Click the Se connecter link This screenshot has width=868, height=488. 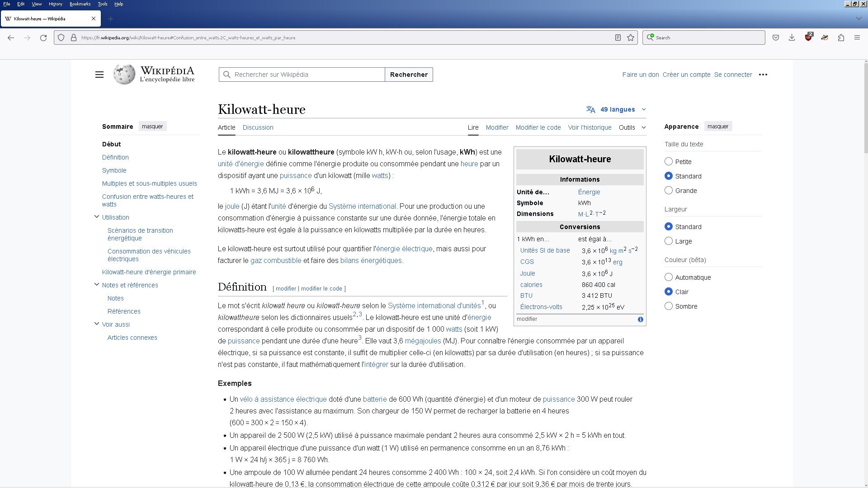click(x=733, y=75)
